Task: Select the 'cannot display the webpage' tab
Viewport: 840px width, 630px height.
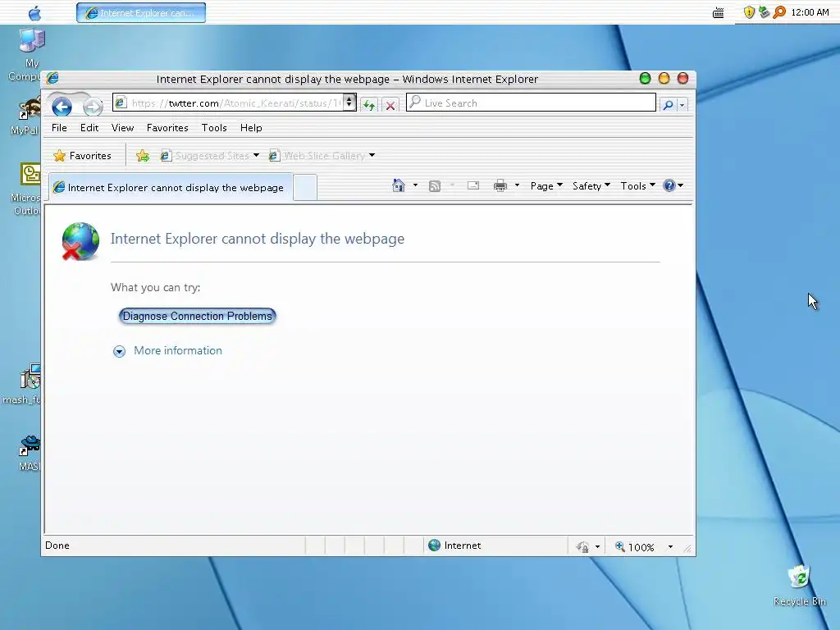Action: click(171, 188)
